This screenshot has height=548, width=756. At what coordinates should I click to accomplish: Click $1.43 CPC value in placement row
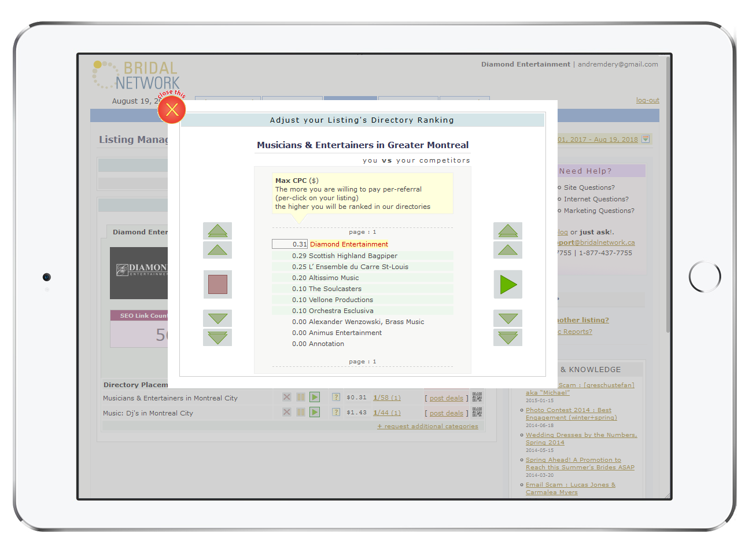(356, 413)
